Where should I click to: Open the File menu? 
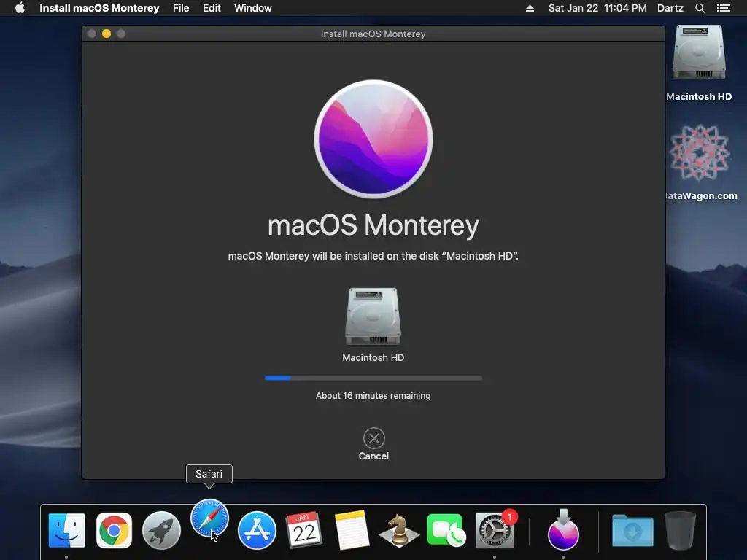click(181, 8)
